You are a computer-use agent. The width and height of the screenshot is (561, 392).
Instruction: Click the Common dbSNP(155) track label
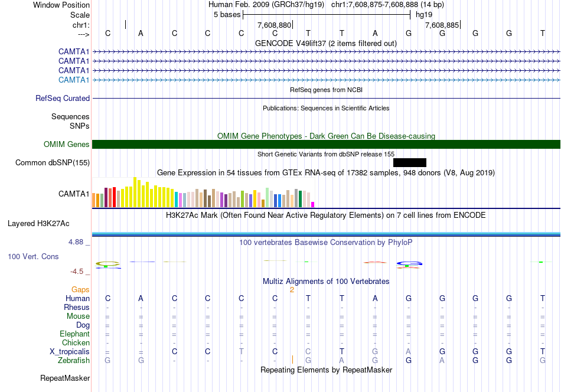coord(53,163)
